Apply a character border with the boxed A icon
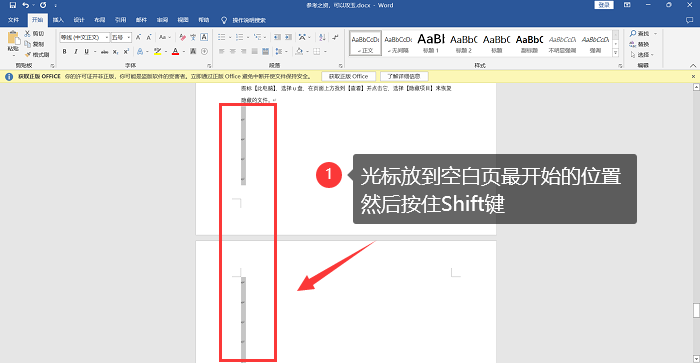Viewport: 700px width, 363px height. (x=204, y=38)
